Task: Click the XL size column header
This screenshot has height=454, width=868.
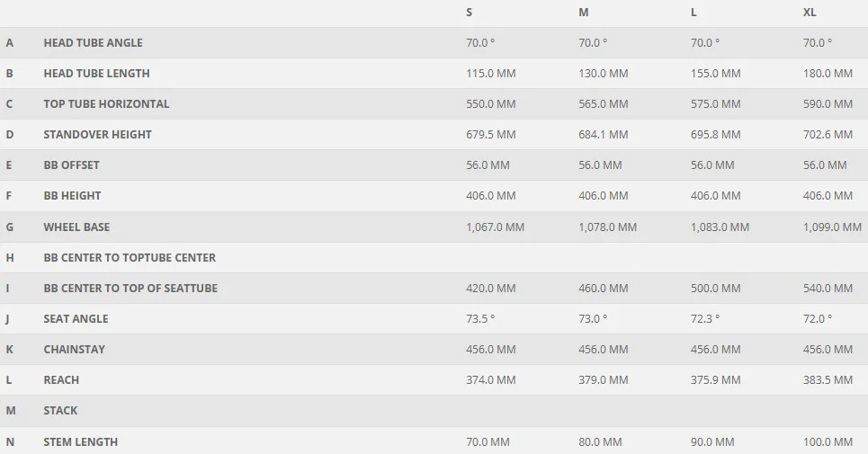Action: [810, 13]
